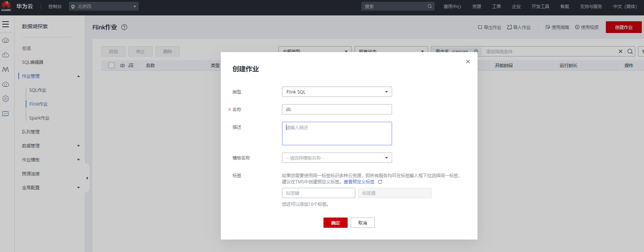Click the 名称 input field
The height and width of the screenshot is (252, 644).
[x=337, y=109]
